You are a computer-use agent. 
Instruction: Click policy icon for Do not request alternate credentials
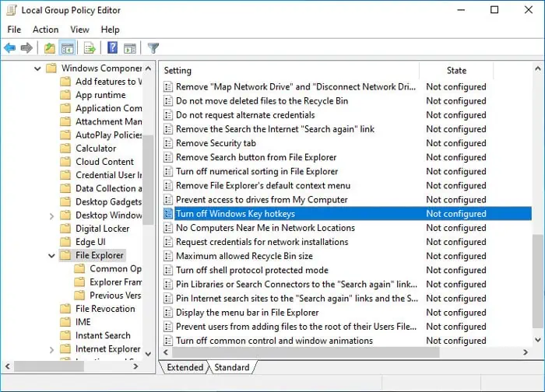click(168, 115)
